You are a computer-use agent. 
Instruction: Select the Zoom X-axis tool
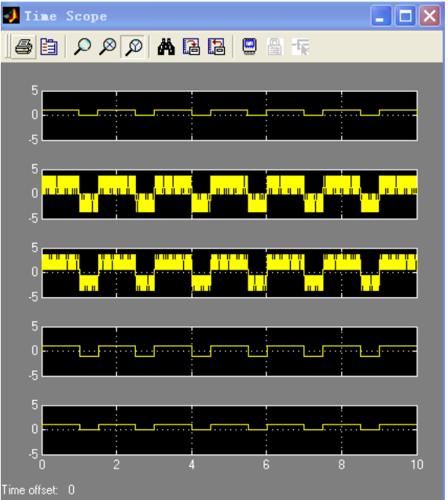coord(108,47)
